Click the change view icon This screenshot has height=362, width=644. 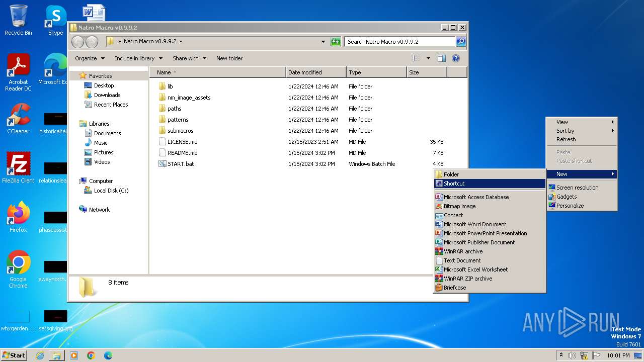tap(416, 58)
